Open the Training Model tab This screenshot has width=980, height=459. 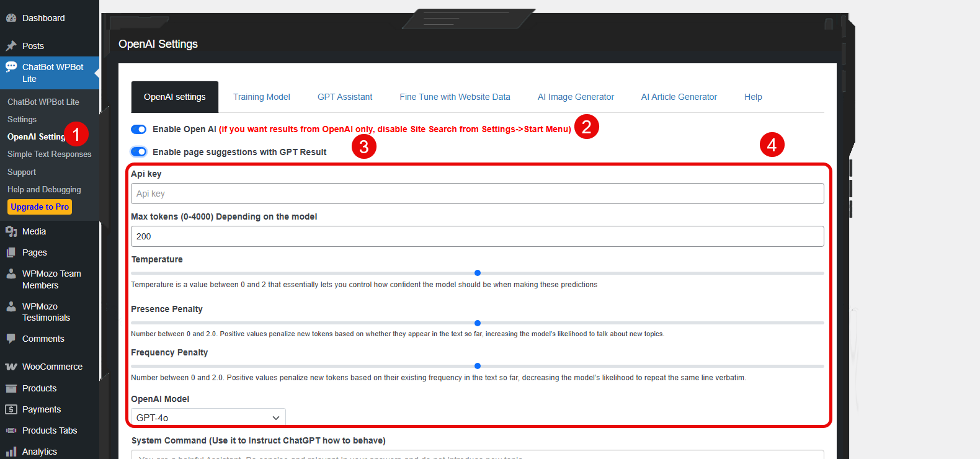click(x=262, y=97)
